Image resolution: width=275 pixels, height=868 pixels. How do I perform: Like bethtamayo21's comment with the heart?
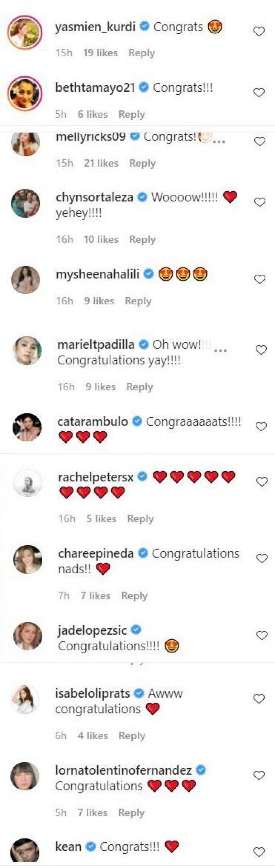[259, 93]
